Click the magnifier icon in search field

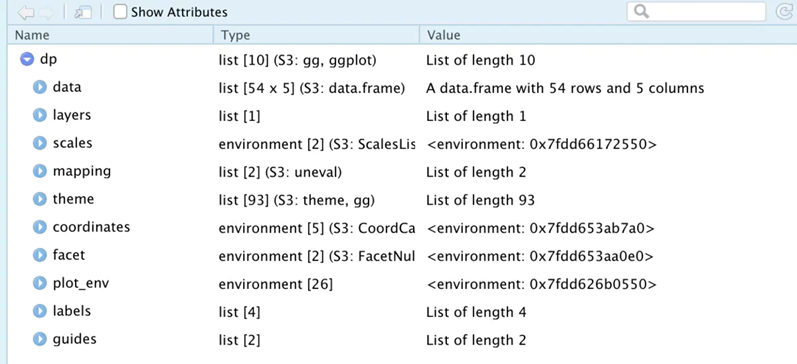click(641, 12)
